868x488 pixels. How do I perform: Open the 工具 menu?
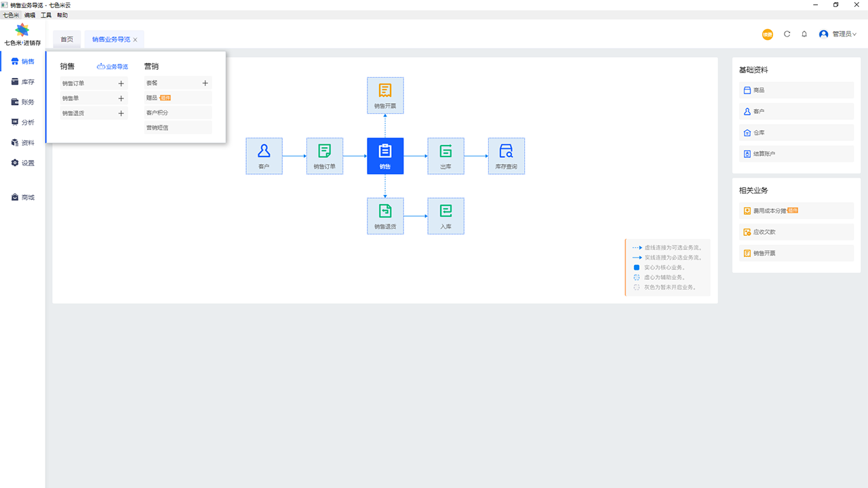tap(45, 15)
